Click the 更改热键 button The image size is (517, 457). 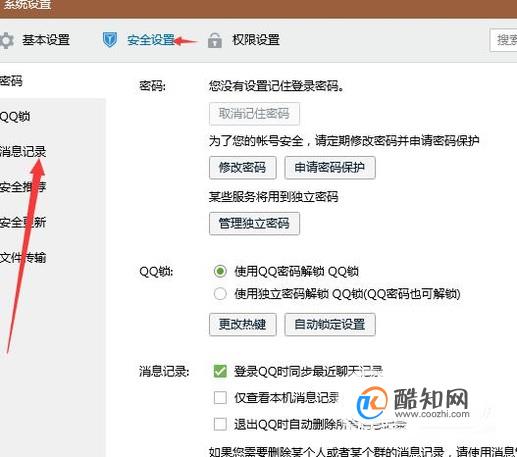click(x=243, y=324)
